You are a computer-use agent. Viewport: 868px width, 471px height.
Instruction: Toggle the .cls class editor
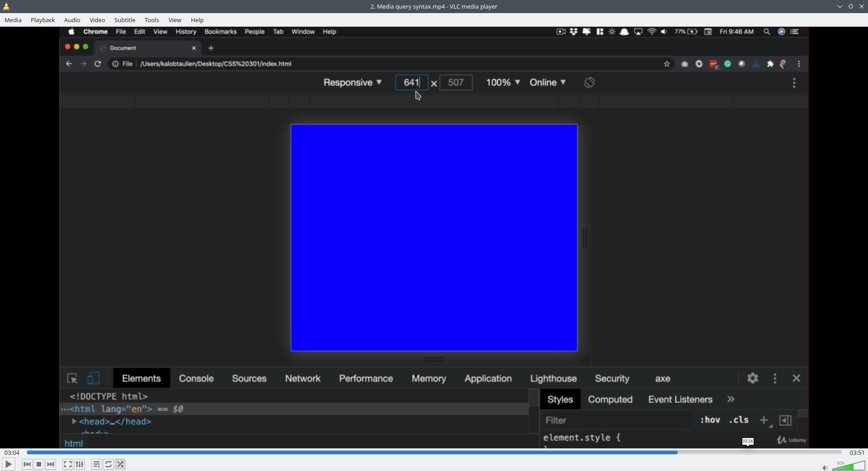coord(739,420)
